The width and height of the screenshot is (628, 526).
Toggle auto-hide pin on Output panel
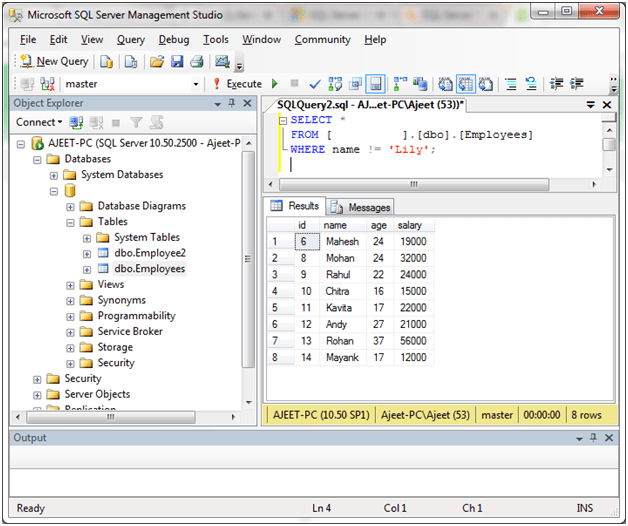pos(594,438)
